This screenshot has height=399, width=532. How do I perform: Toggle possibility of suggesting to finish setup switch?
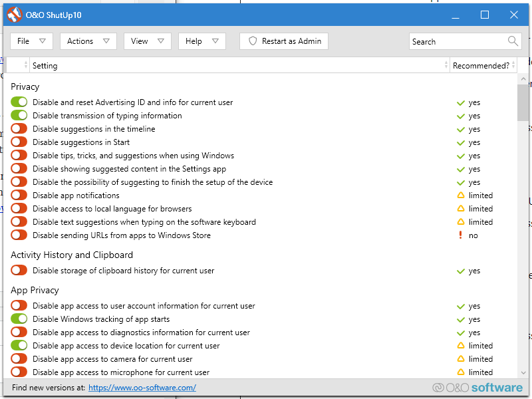(x=19, y=182)
